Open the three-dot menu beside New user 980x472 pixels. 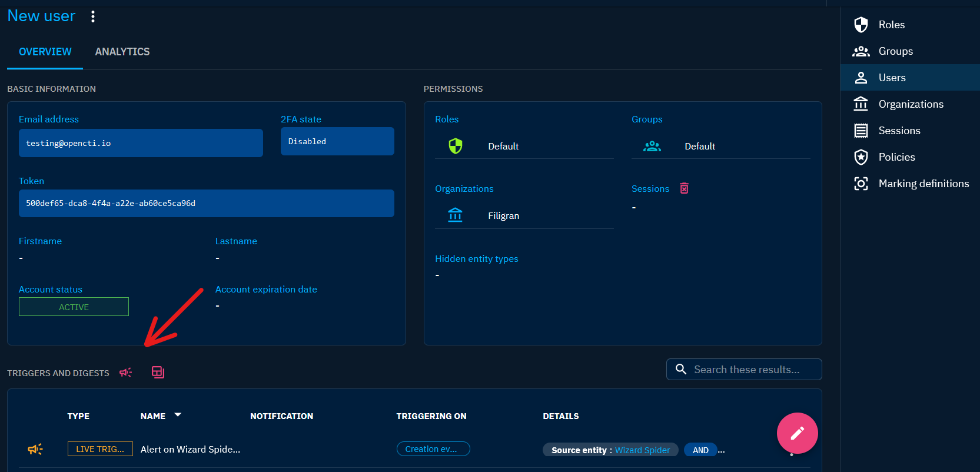coord(93,16)
